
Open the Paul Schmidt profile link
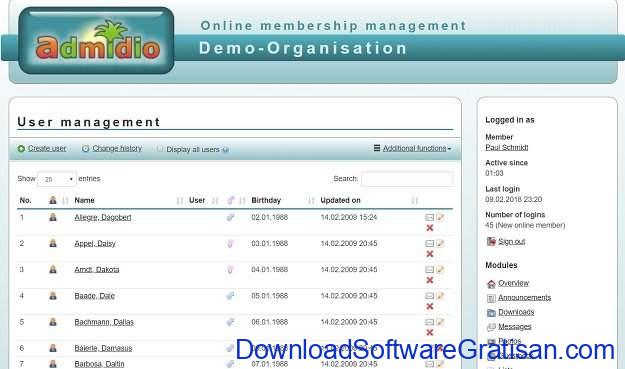[506, 147]
